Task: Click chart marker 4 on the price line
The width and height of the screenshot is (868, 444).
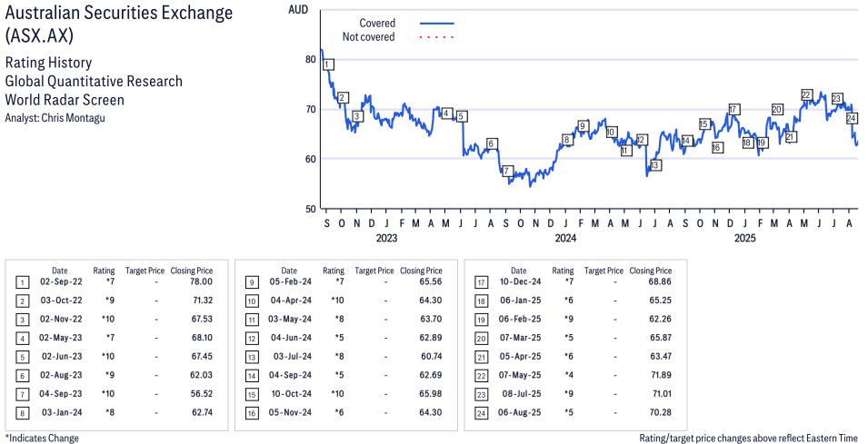Action: (447, 113)
